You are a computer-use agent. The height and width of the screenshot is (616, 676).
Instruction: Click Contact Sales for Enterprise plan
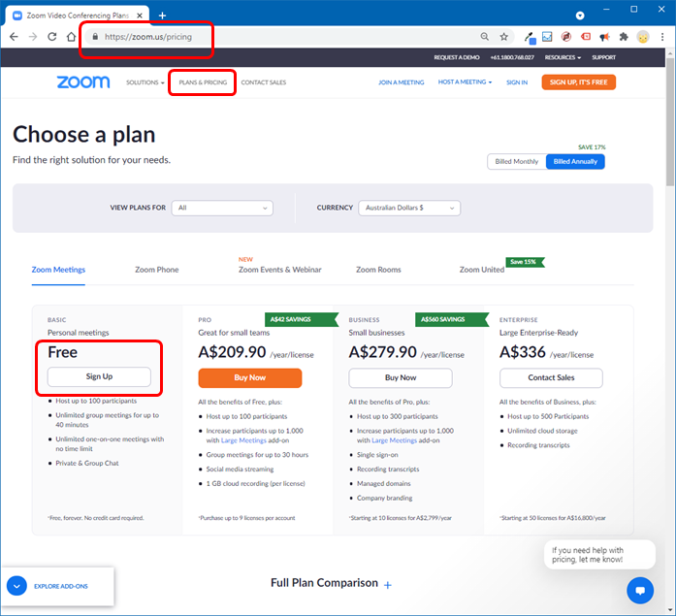point(551,377)
